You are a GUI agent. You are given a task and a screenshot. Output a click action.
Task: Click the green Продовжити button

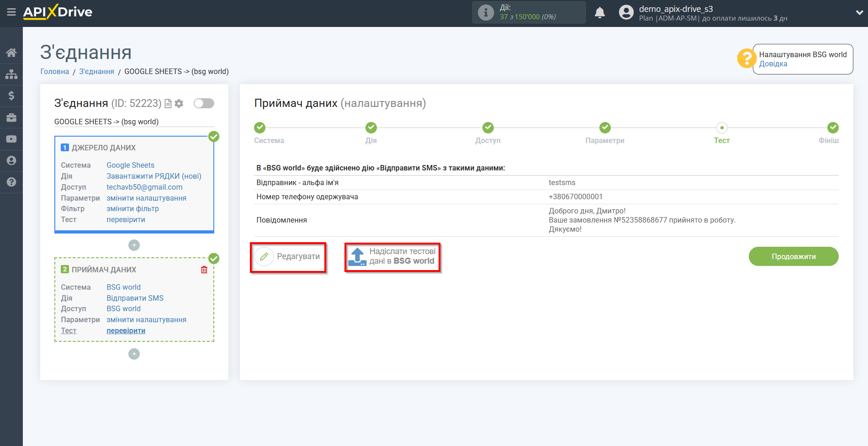tap(793, 256)
